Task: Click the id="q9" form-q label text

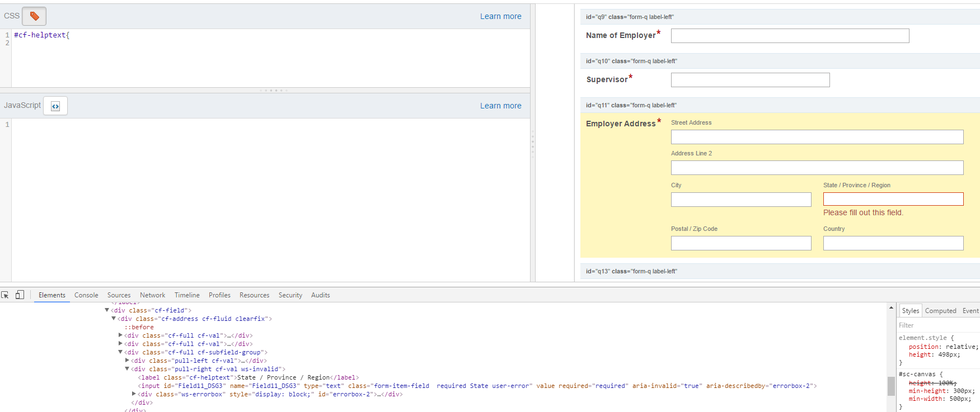Action: [x=630, y=17]
